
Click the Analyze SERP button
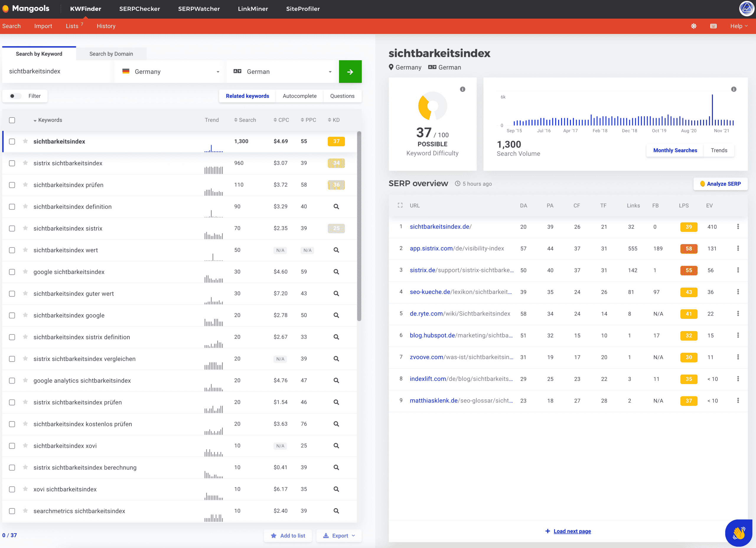point(720,184)
